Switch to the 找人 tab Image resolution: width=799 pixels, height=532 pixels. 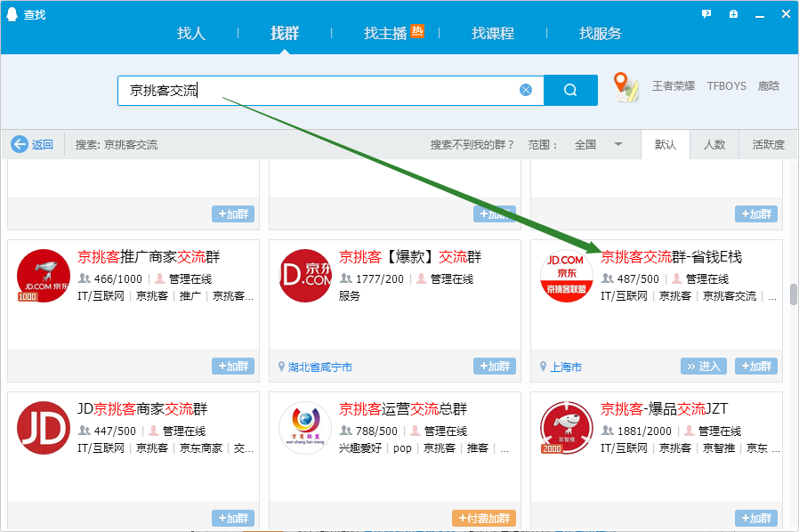191,34
